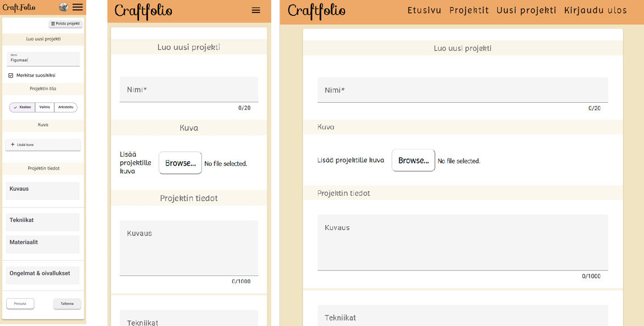
Task: Click the Craftfolio logo in middle view
Action: [143, 11]
